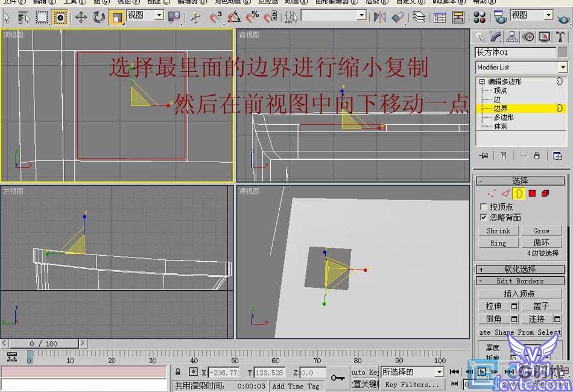Switch to the Hierarchy panel tab
573x392 pixels.
pos(512,37)
